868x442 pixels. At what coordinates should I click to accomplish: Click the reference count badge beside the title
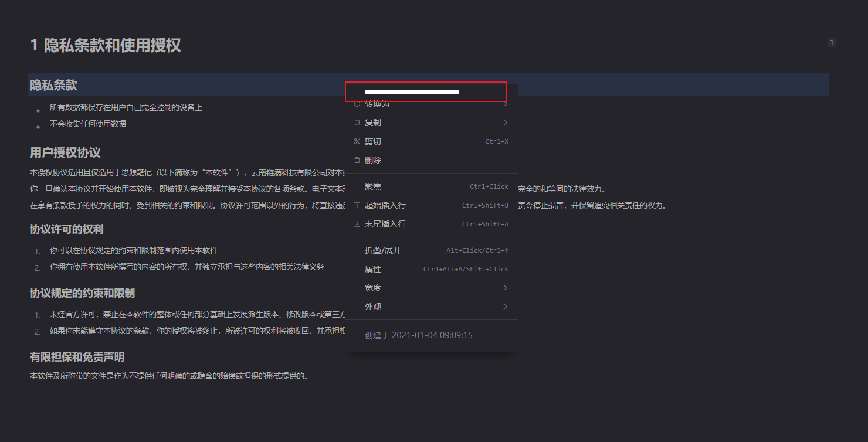coord(832,42)
